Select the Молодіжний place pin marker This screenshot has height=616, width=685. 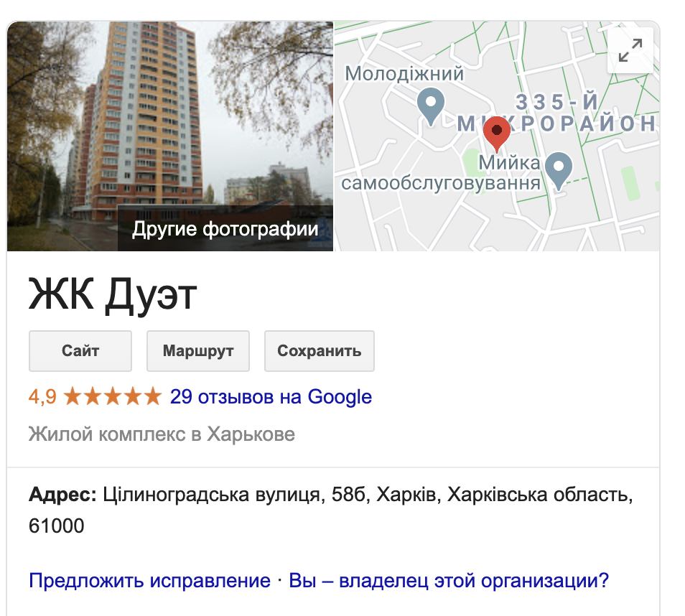tap(431, 106)
